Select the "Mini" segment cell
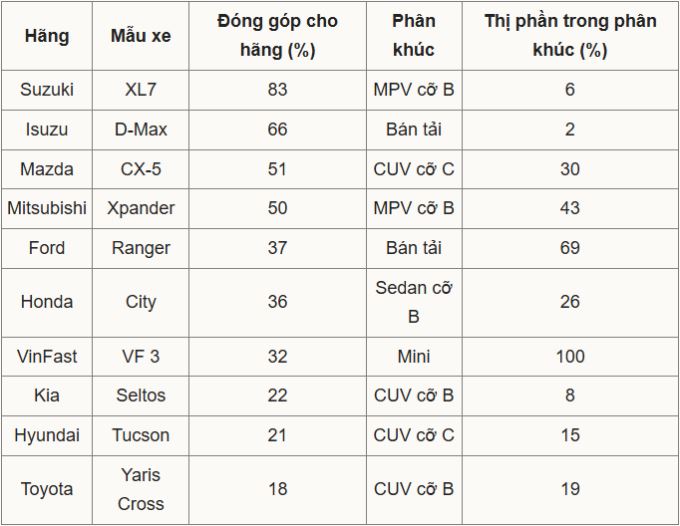The height and width of the screenshot is (526, 680). coord(413,356)
